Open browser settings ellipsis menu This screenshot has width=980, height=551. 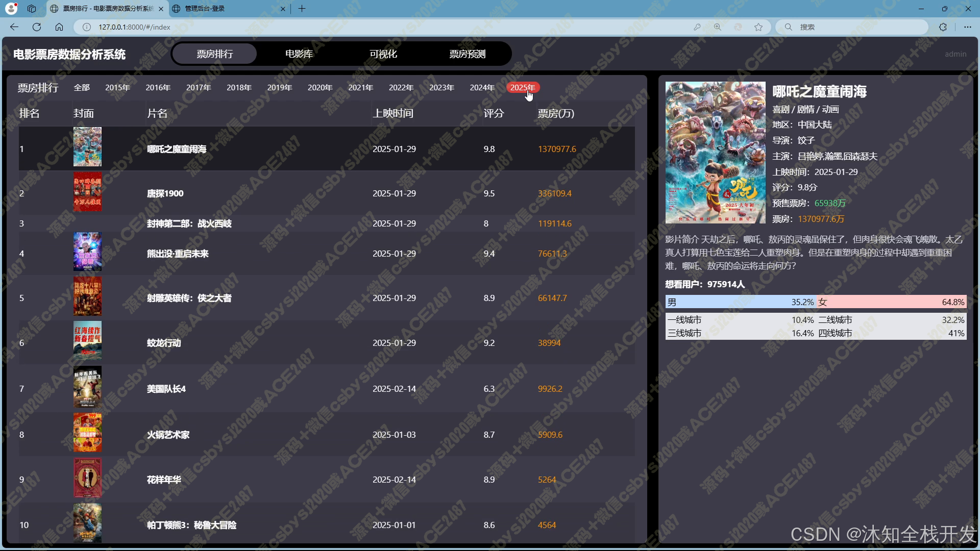tap(967, 27)
